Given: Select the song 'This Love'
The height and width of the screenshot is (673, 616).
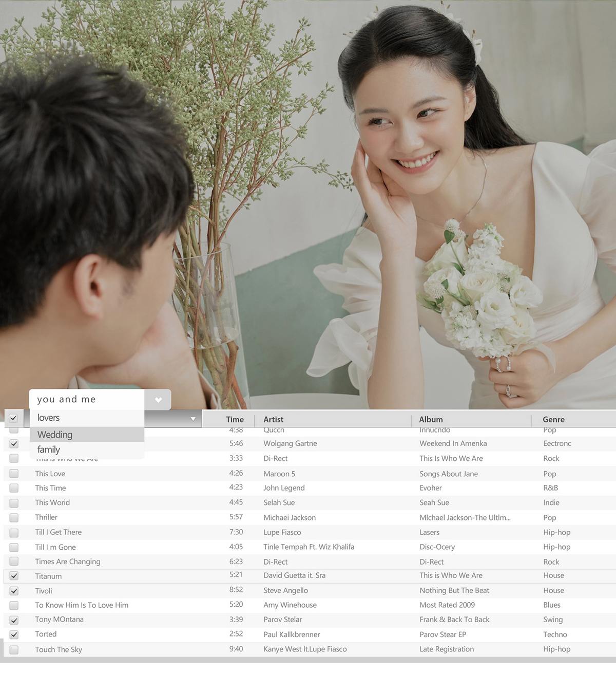Looking at the screenshot, I should tap(50, 474).
